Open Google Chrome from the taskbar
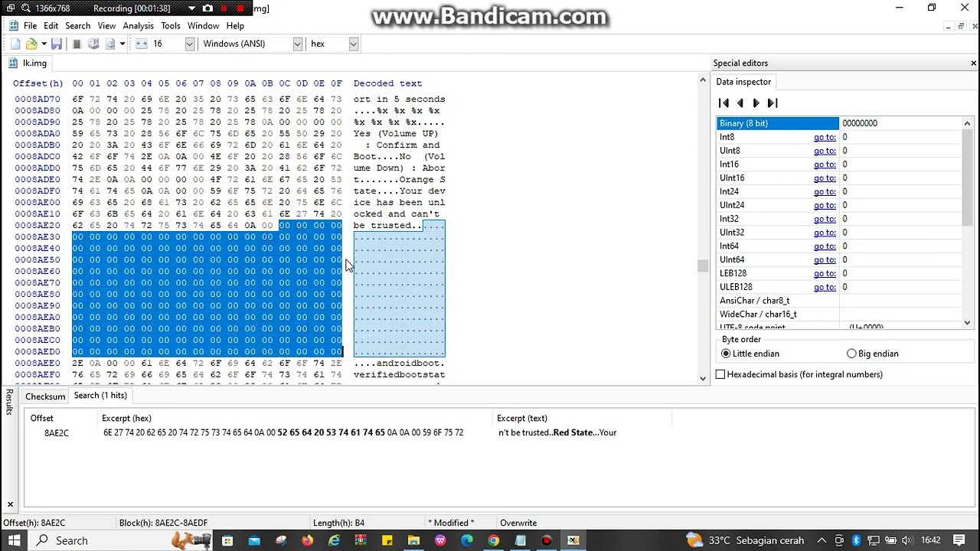 494,540
